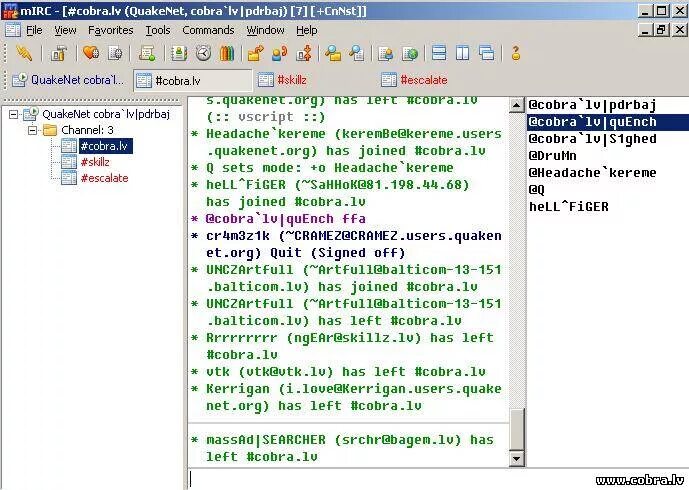Click the mIRC title bar application icon
The width and height of the screenshot is (689, 490).
click(10, 11)
